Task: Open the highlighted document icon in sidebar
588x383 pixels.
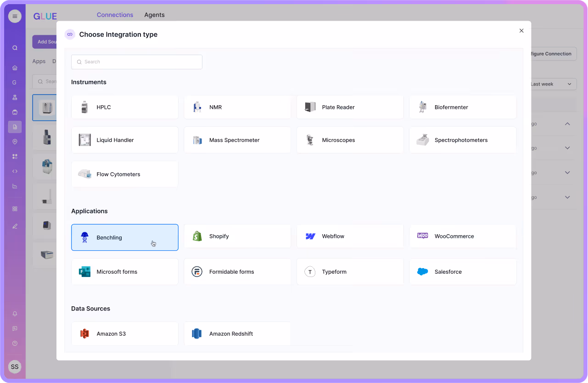Action: (x=15, y=127)
